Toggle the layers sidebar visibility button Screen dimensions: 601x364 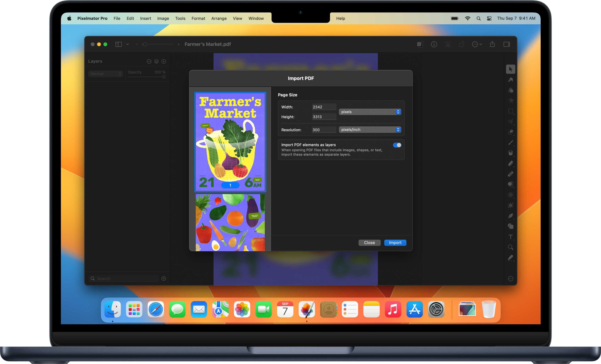pos(119,44)
